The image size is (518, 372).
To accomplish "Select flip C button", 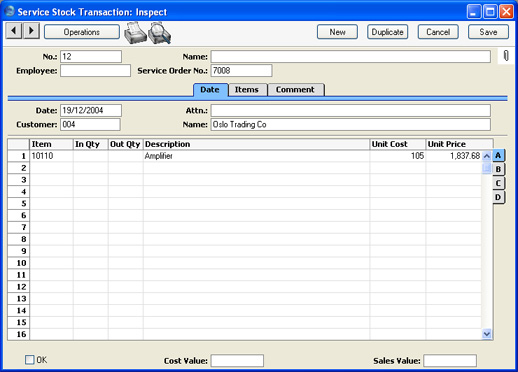I will click(498, 183).
